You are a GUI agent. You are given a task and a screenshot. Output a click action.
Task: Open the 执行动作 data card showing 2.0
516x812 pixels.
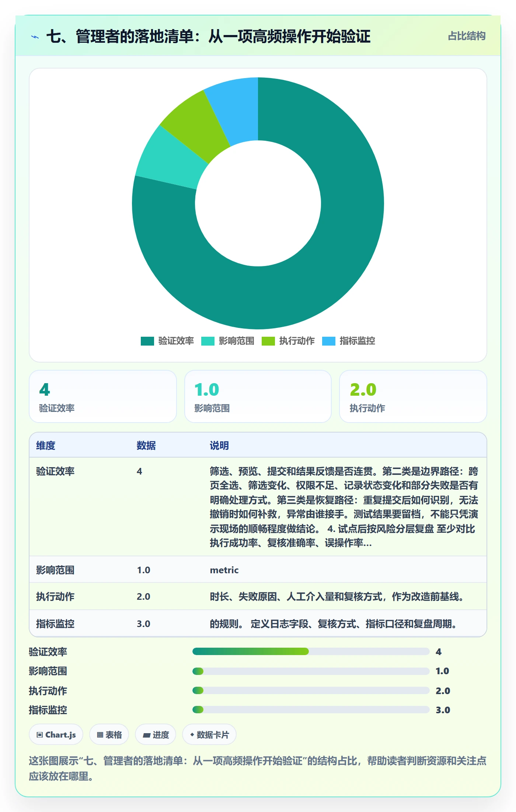[x=413, y=396]
